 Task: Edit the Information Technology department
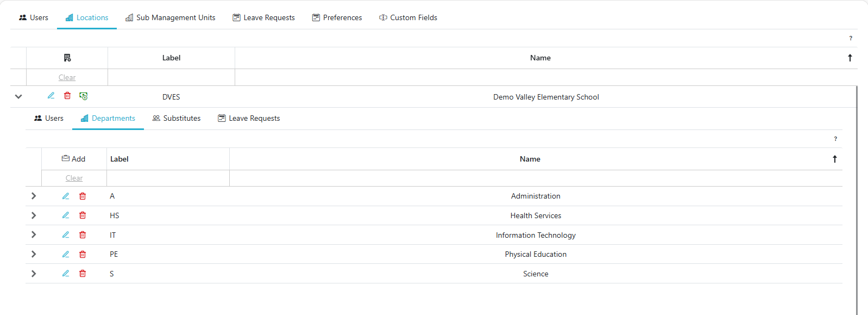click(x=66, y=235)
